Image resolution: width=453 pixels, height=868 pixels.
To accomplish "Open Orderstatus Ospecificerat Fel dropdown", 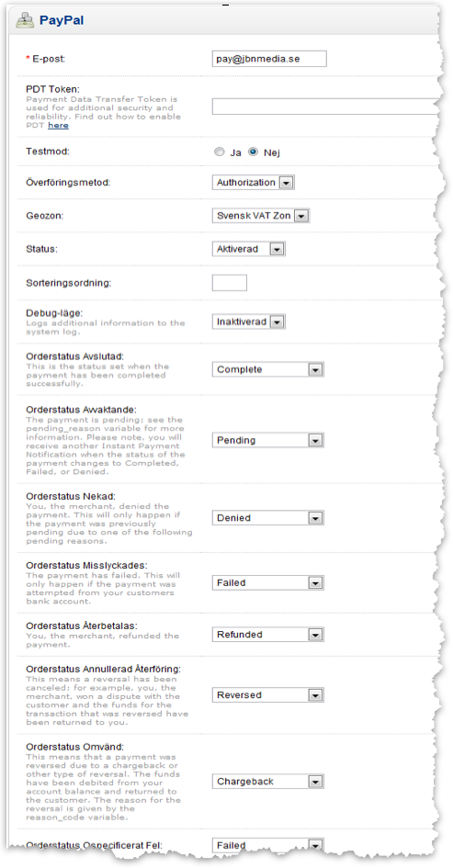I will coord(268,845).
